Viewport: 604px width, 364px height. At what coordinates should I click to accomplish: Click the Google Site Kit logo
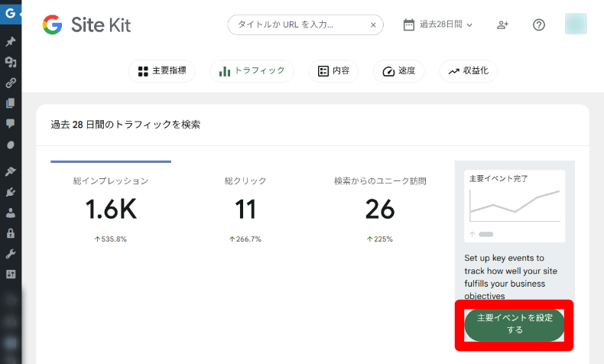[86, 24]
